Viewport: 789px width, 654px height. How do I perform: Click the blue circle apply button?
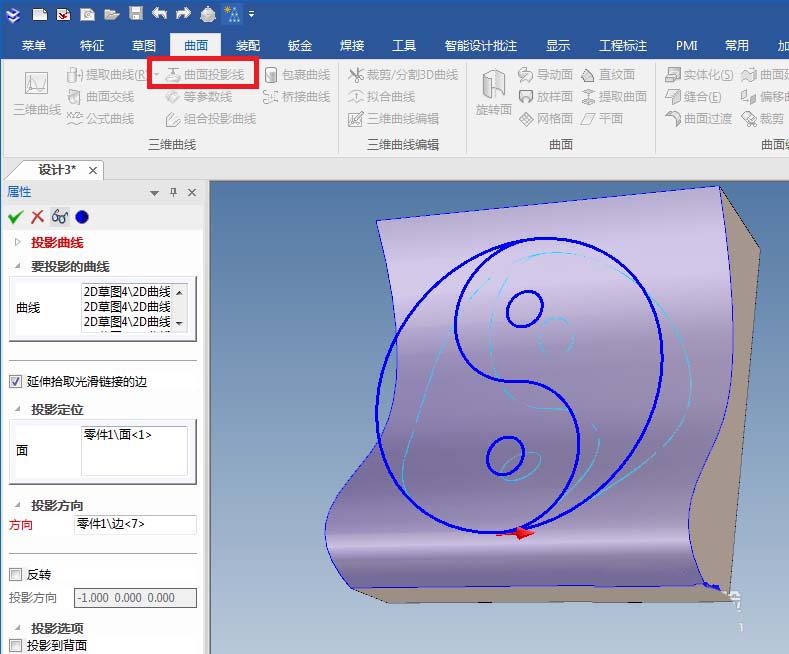tap(82, 217)
